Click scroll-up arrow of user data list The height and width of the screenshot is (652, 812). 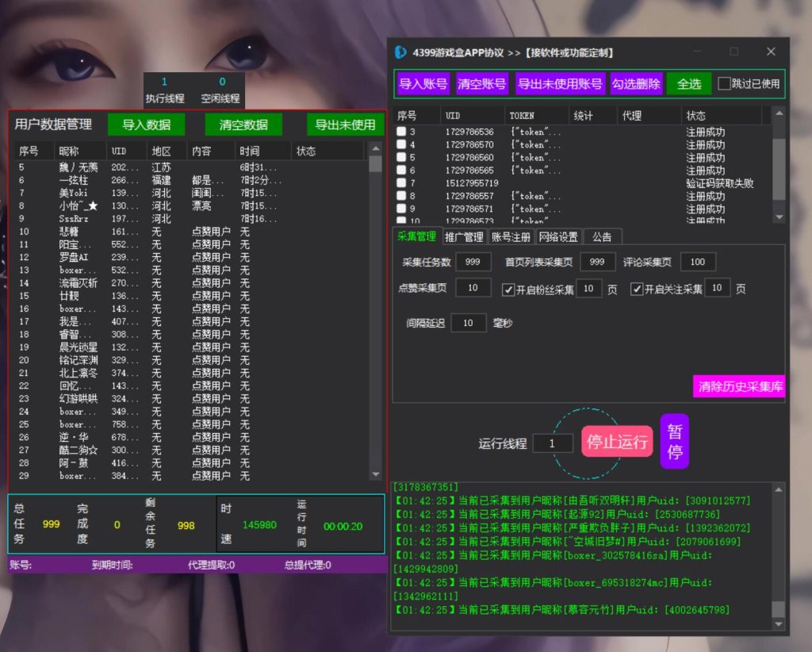point(376,148)
